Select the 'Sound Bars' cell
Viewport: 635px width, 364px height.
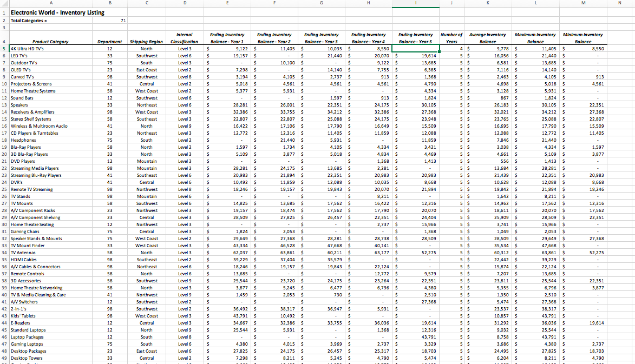coord(51,98)
